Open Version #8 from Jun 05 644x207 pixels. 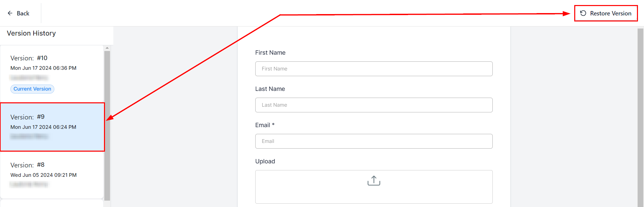click(52, 174)
